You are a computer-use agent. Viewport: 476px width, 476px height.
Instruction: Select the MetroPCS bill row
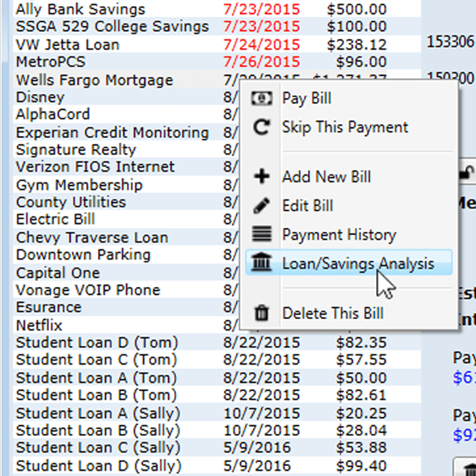tap(217, 62)
